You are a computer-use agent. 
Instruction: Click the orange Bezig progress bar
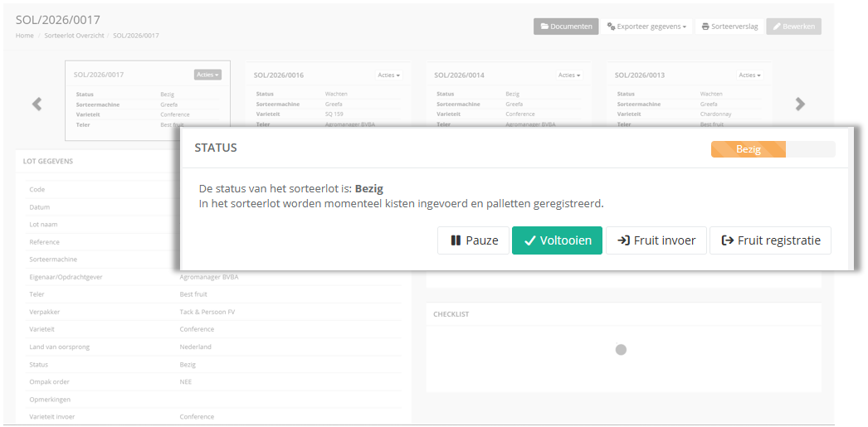749,149
